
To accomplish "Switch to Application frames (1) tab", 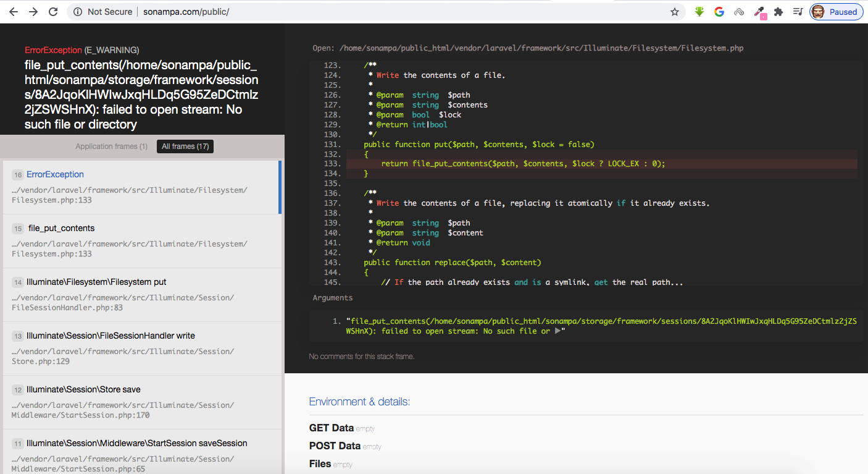I will 111,146.
